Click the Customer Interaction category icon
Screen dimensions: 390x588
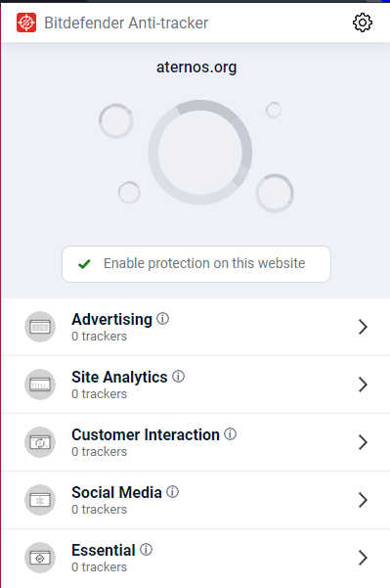pos(40,442)
